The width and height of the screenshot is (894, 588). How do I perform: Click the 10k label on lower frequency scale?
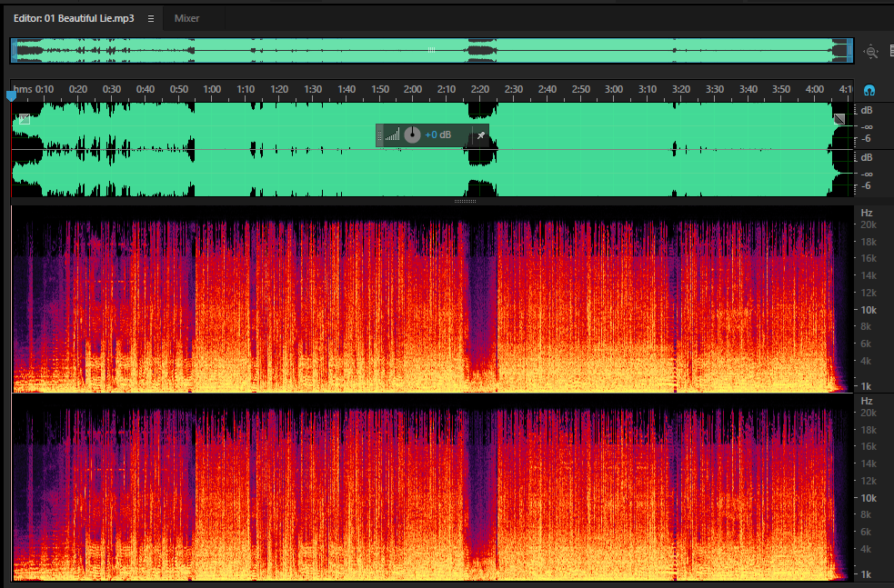[x=869, y=498]
